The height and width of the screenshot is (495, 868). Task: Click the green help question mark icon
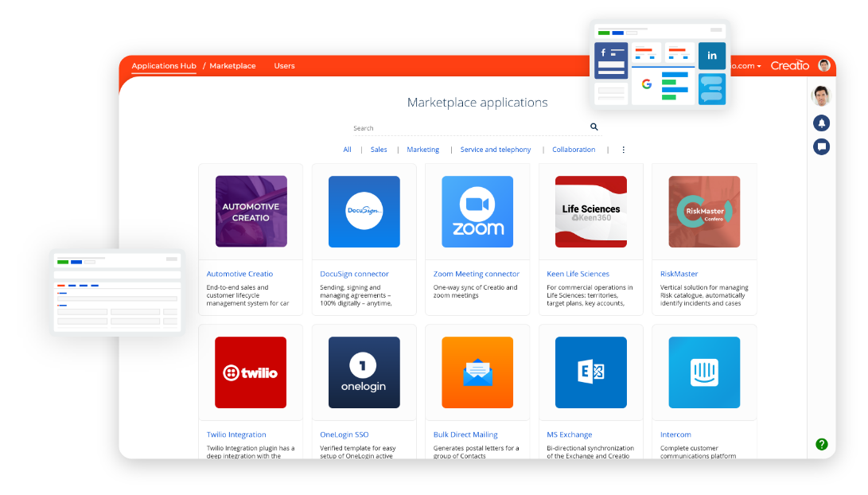822,444
